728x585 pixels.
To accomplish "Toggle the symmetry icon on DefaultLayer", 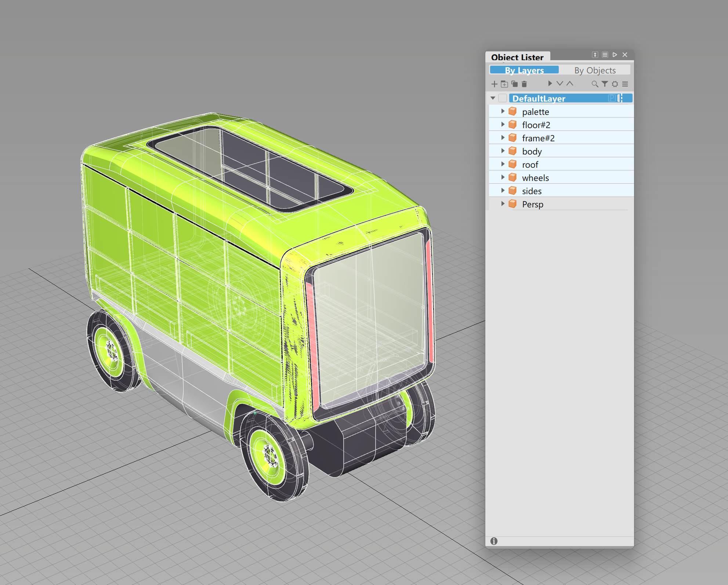I will [620, 98].
